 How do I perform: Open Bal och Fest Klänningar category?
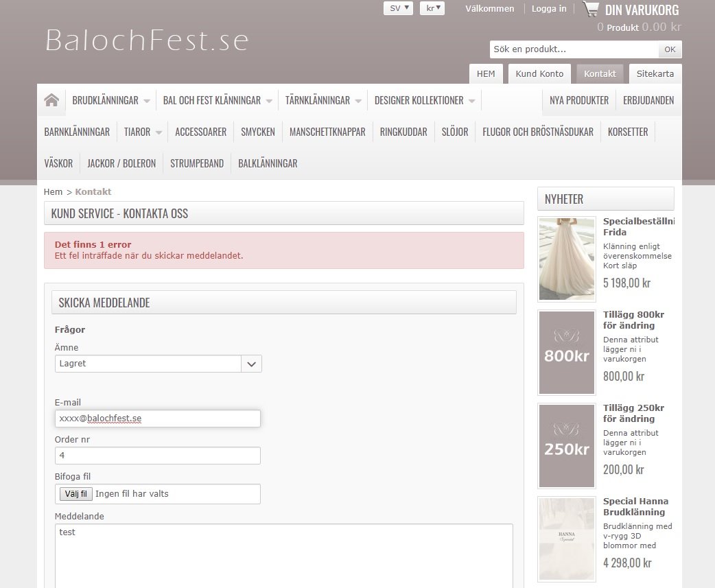(212, 100)
